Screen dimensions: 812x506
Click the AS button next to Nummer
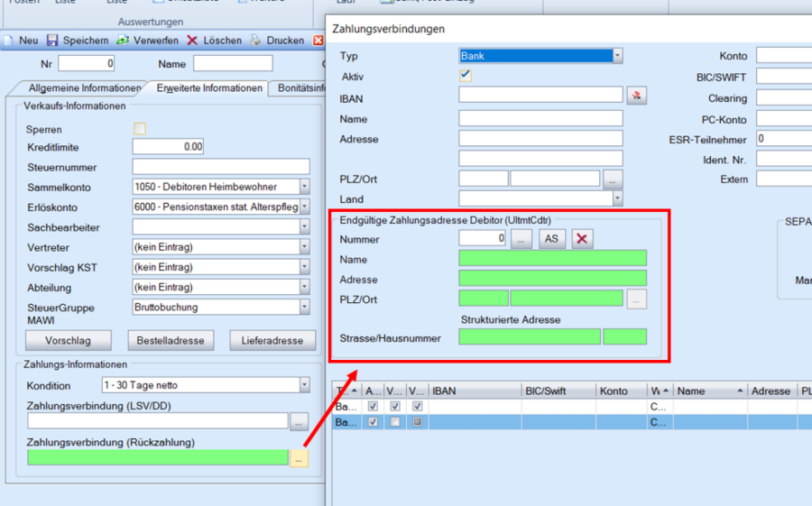pyautogui.click(x=551, y=239)
